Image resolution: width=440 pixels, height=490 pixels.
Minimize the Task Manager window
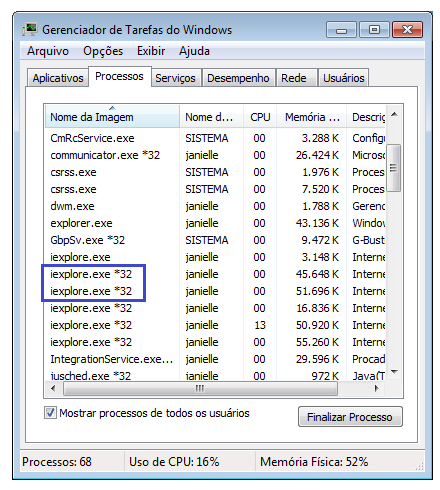[341, 30]
